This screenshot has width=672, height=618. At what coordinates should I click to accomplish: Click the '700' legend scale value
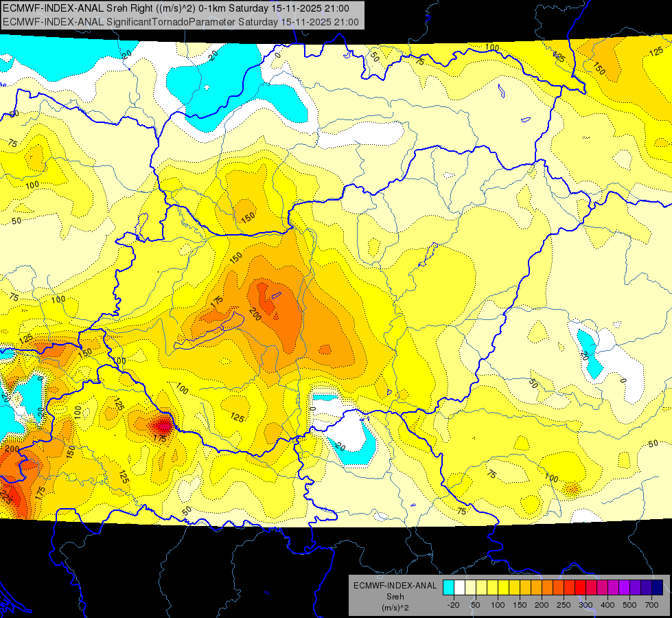point(651,605)
